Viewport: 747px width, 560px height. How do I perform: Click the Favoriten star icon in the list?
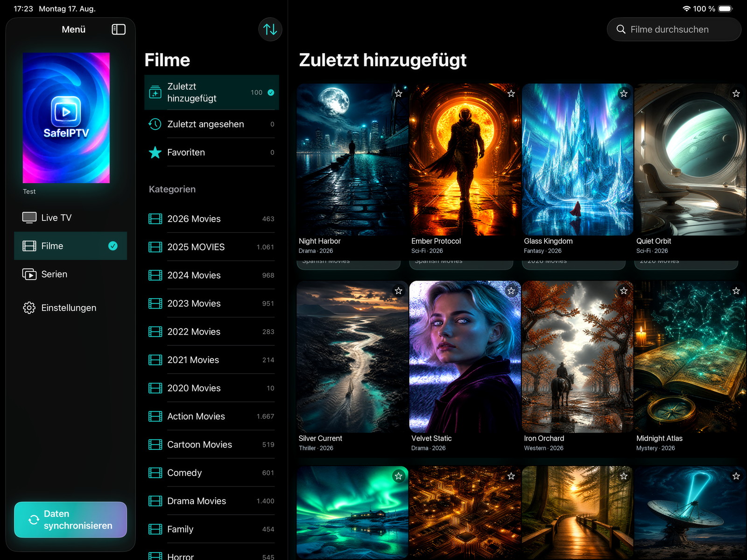[x=155, y=152]
